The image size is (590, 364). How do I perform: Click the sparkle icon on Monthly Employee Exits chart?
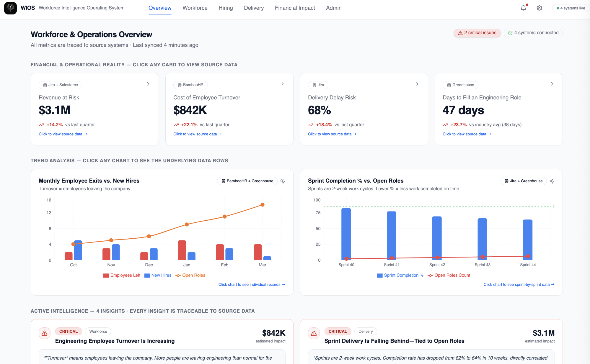coord(283,181)
